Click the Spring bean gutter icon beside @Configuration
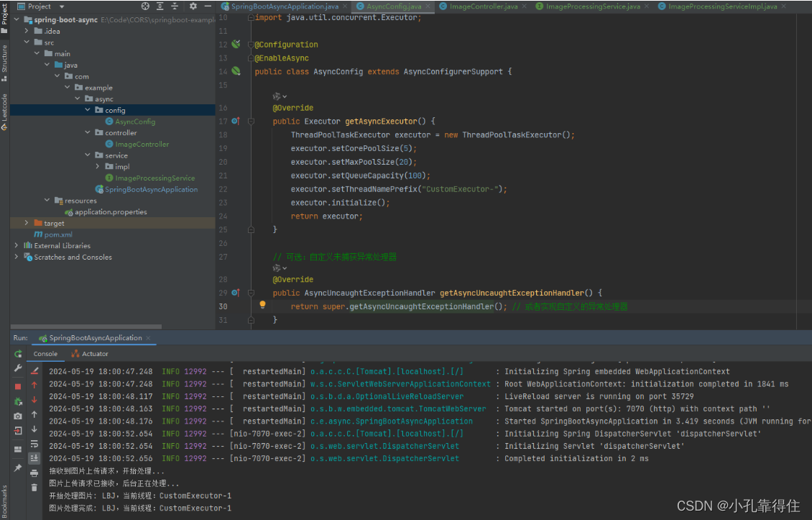This screenshot has width=812, height=520. [236, 44]
